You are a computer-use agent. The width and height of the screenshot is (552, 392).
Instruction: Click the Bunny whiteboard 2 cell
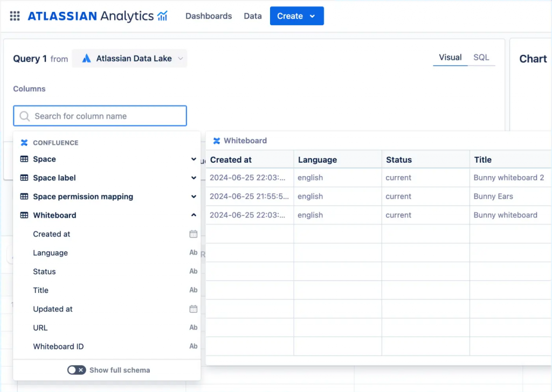[511, 178]
